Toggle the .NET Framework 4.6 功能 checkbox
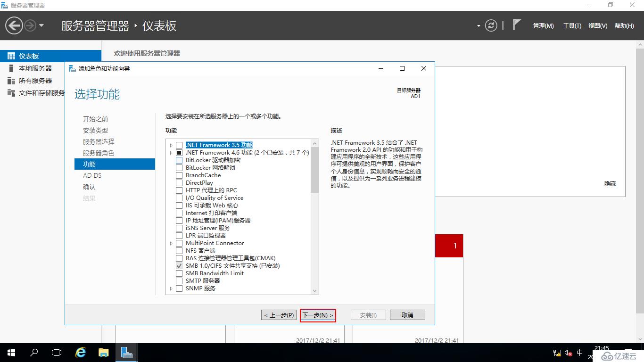644x362 pixels. [179, 153]
